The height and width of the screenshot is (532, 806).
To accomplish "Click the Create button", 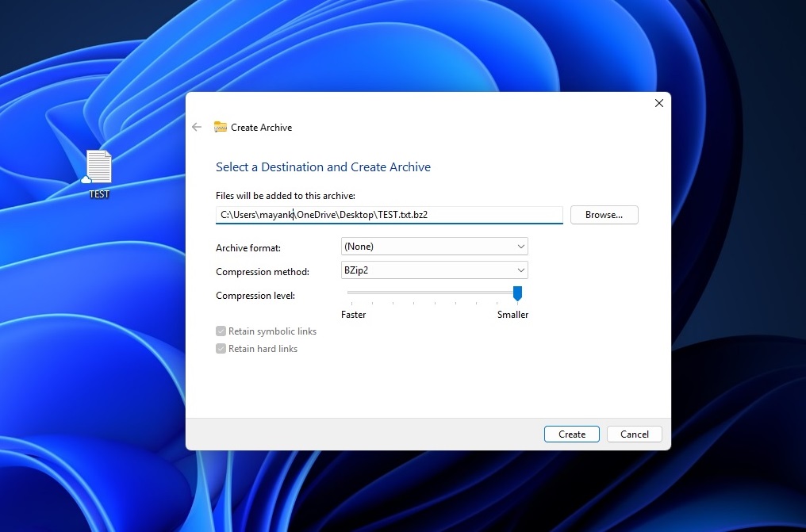I will (x=572, y=434).
